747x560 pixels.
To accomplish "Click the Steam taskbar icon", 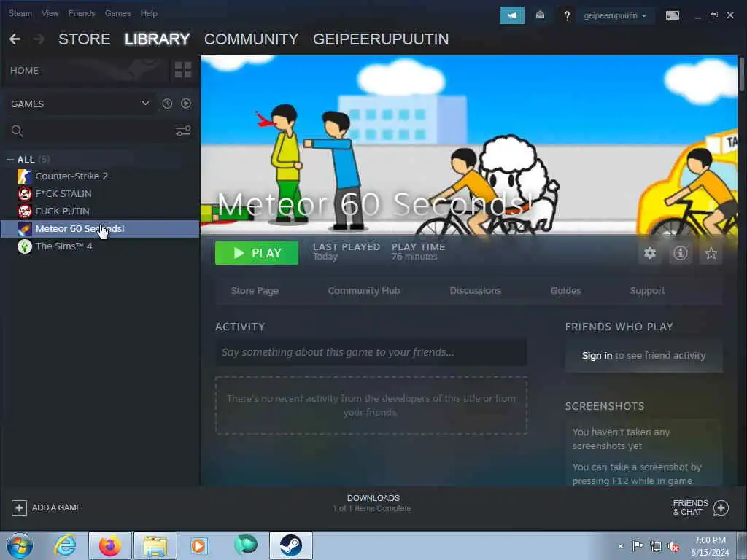I will pos(290,545).
